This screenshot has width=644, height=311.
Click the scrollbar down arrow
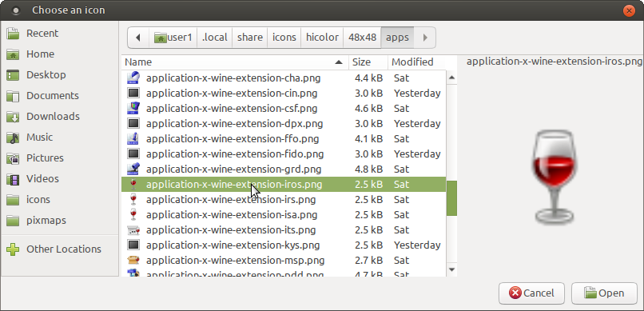[x=451, y=269]
